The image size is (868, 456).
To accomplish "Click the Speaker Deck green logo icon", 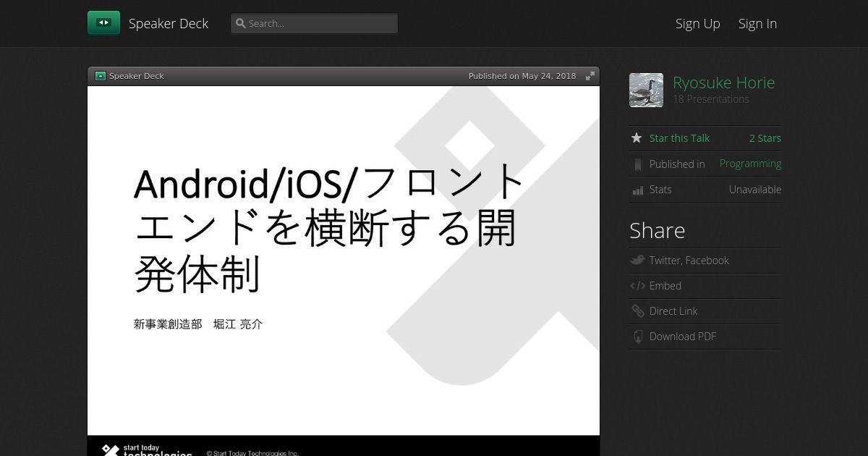I will pos(103,23).
